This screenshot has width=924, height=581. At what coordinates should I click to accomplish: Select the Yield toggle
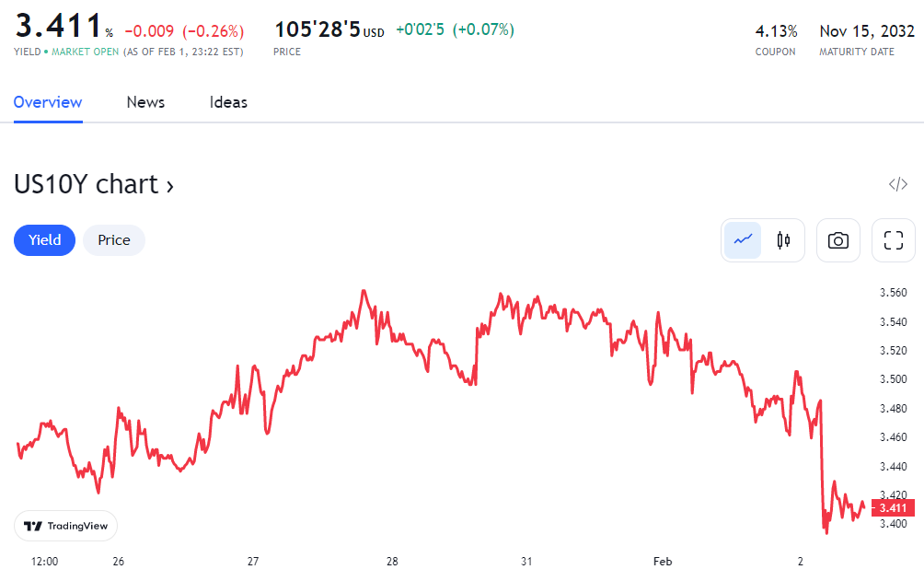pos(44,240)
